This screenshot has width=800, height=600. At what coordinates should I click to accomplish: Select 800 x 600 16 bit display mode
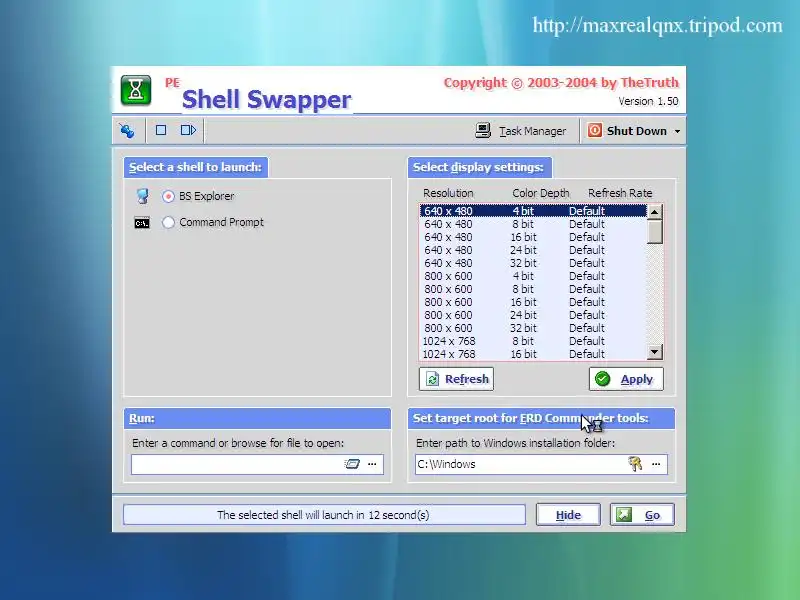point(533,302)
